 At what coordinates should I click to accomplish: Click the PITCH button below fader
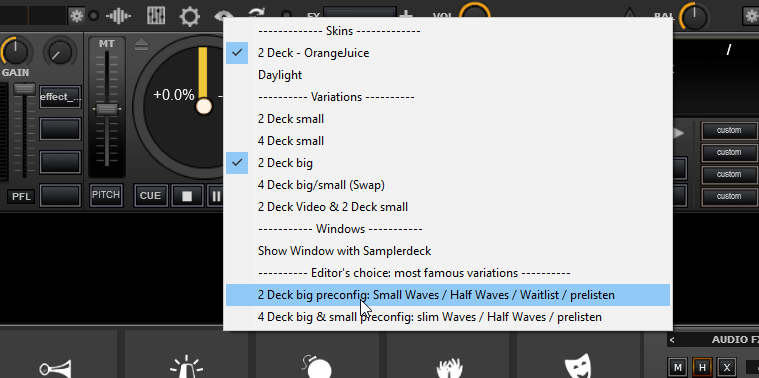click(x=106, y=195)
